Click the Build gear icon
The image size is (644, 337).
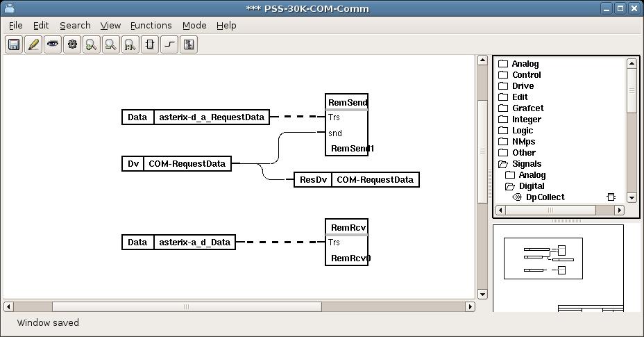[x=72, y=44]
